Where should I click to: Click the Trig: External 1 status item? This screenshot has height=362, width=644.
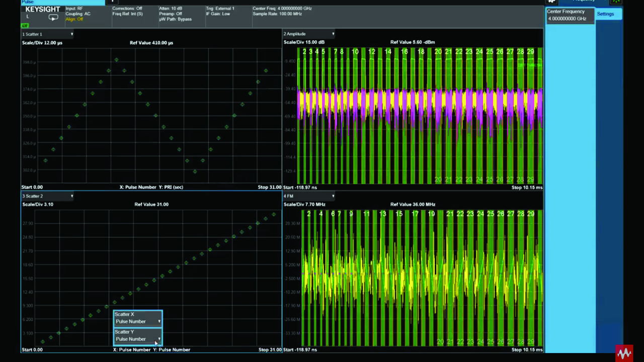coord(219,8)
